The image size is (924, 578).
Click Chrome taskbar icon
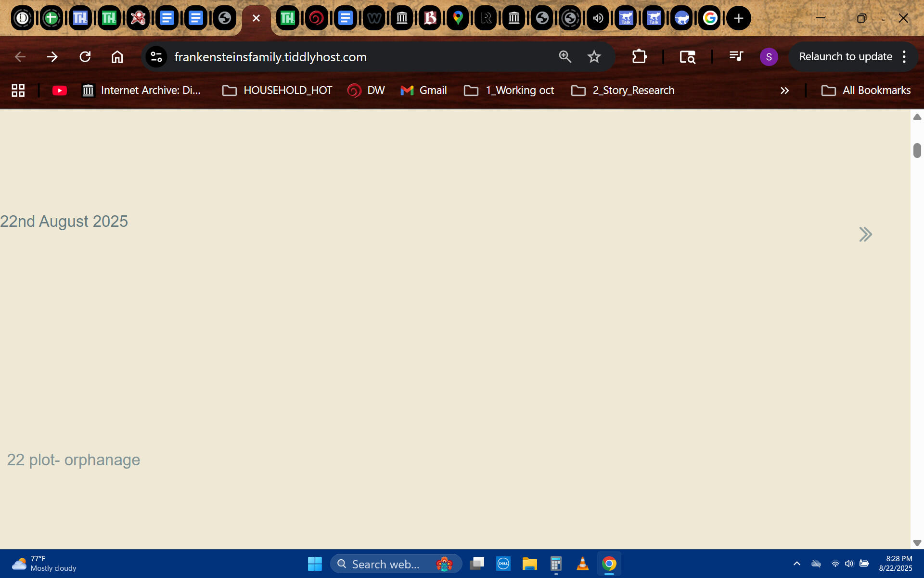609,564
